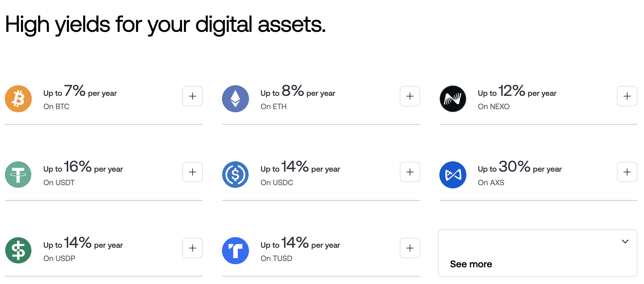Viewport: 644px width, 284px height.
Task: Expand the AXS 30% yield plus button
Action: tap(627, 172)
